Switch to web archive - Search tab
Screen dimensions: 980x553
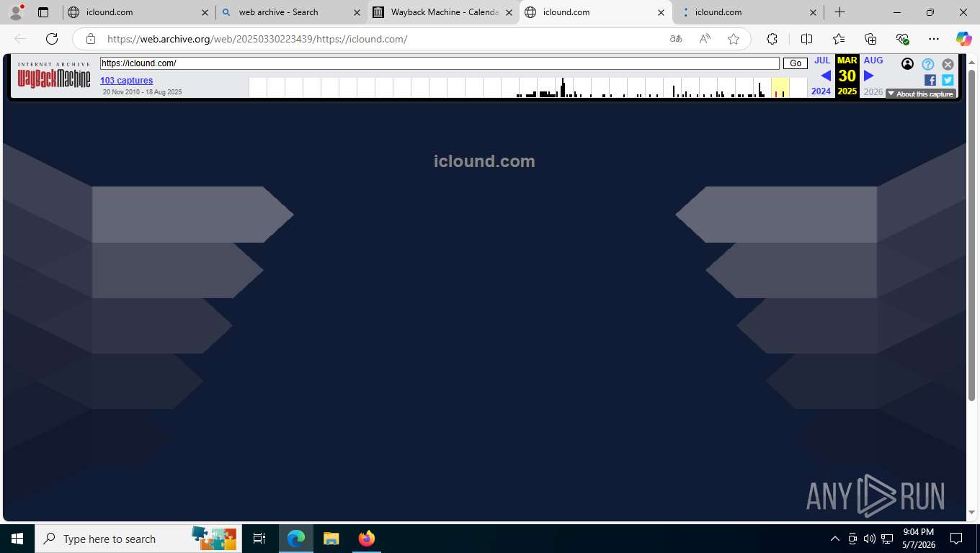(290, 12)
